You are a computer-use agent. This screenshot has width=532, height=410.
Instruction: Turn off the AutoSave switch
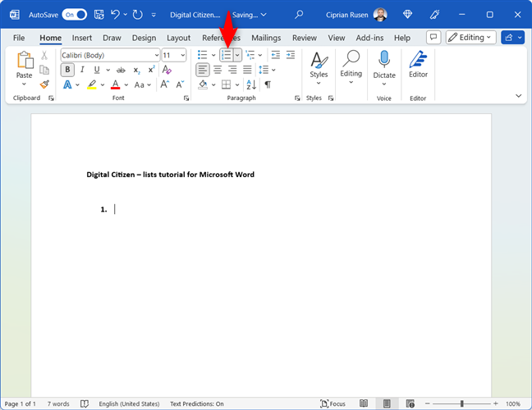point(75,15)
